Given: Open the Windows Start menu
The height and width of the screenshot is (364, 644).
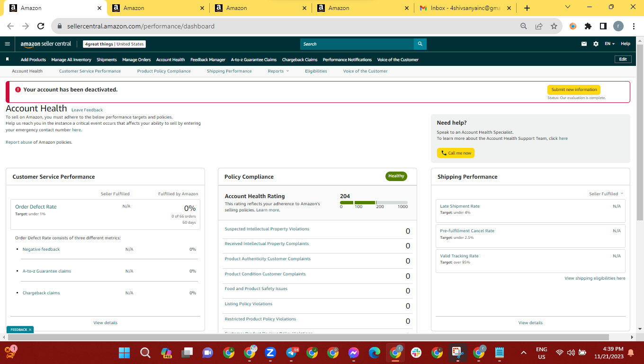Looking at the screenshot, I should (124, 353).
